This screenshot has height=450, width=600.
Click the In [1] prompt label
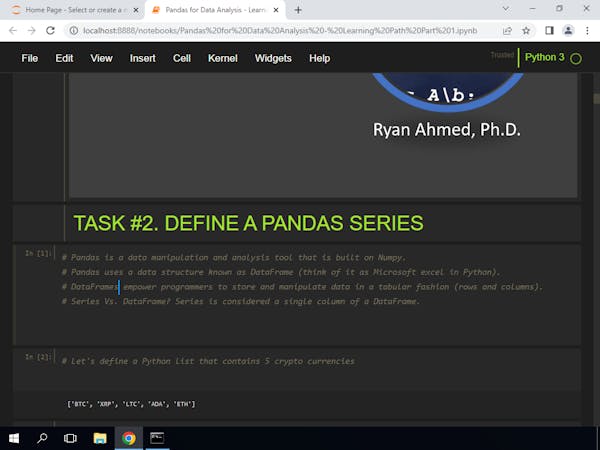pyautogui.click(x=37, y=253)
